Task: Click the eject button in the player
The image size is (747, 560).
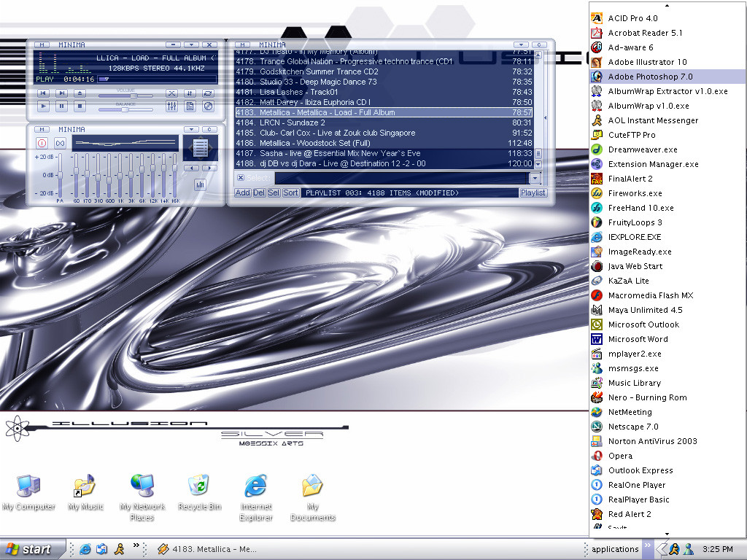Action: [x=80, y=93]
